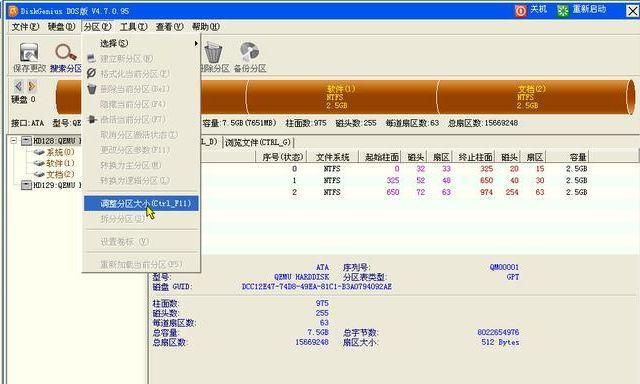
Task: Open the 选择(S) submenu arrow
Action: tap(196, 43)
